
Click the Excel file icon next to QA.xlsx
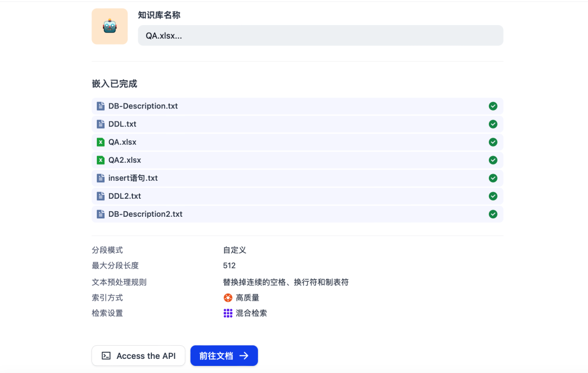(x=101, y=142)
